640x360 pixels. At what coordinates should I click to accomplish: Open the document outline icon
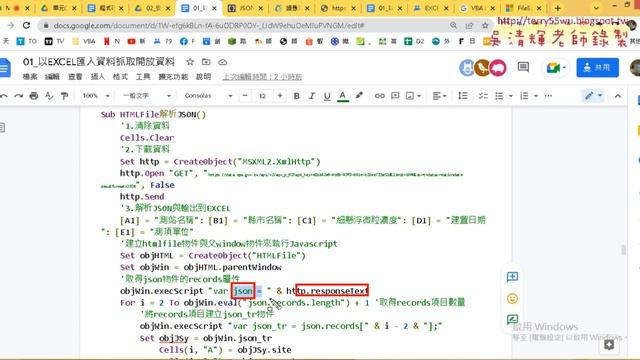(2, 128)
